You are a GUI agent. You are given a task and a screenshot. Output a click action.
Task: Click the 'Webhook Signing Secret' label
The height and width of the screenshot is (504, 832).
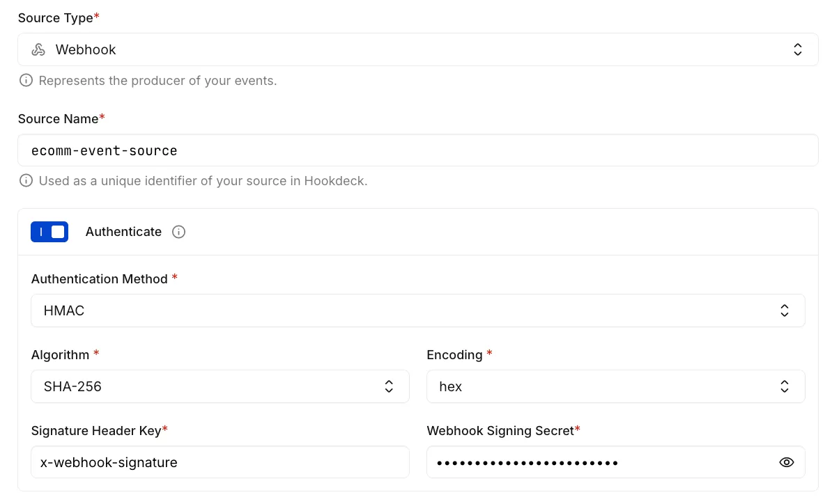(500, 430)
